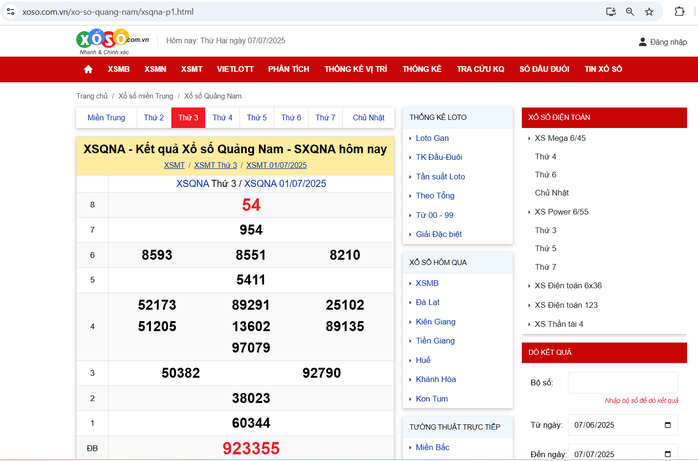
Task: Click the XOSO.com.vn site logo
Action: [113, 41]
